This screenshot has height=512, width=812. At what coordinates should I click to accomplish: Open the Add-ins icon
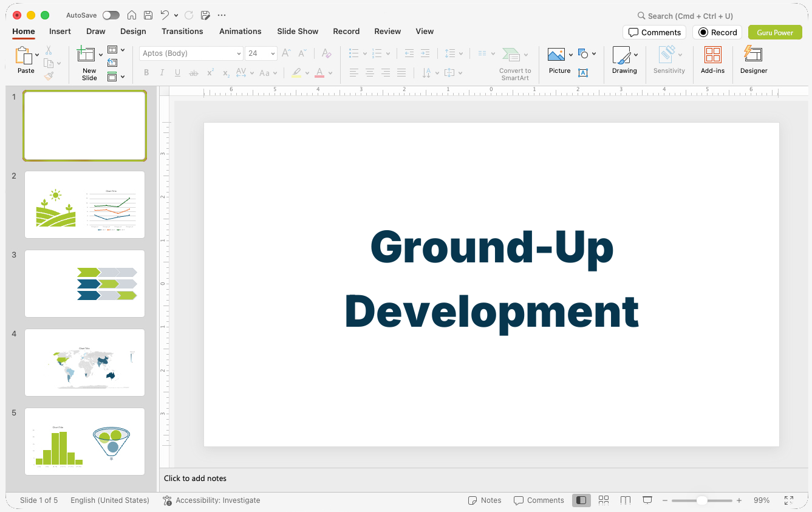click(712, 55)
